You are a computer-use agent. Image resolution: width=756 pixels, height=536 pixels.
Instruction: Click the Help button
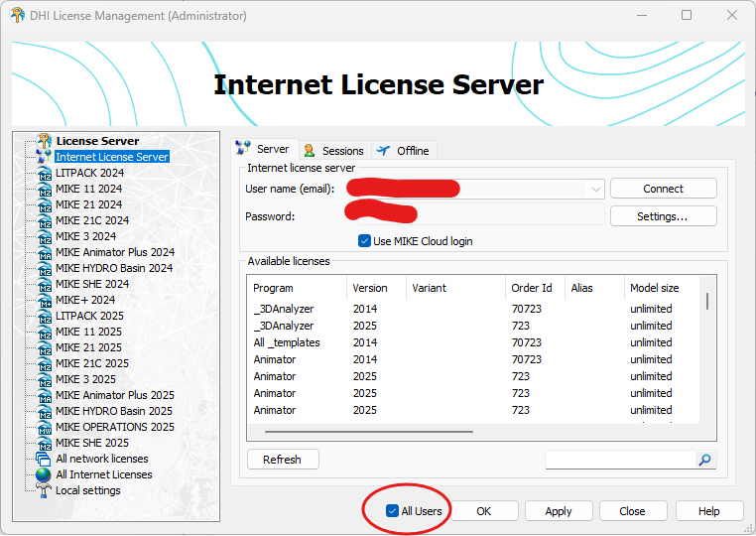(708, 511)
